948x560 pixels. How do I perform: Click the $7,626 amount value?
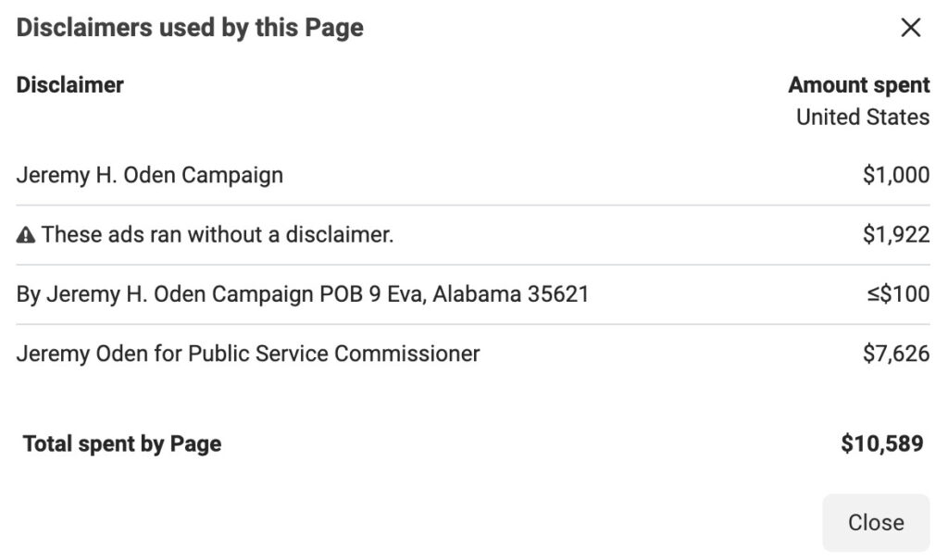pyautogui.click(x=896, y=354)
